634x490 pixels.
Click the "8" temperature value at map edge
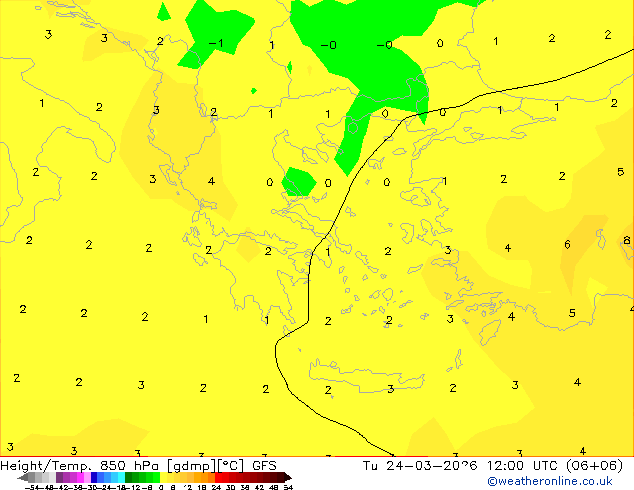click(x=627, y=241)
